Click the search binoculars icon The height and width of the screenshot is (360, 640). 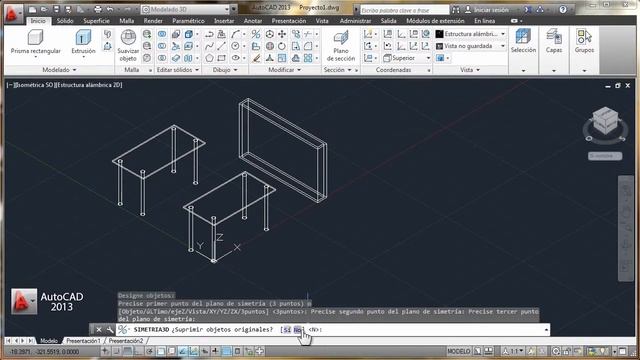point(456,9)
